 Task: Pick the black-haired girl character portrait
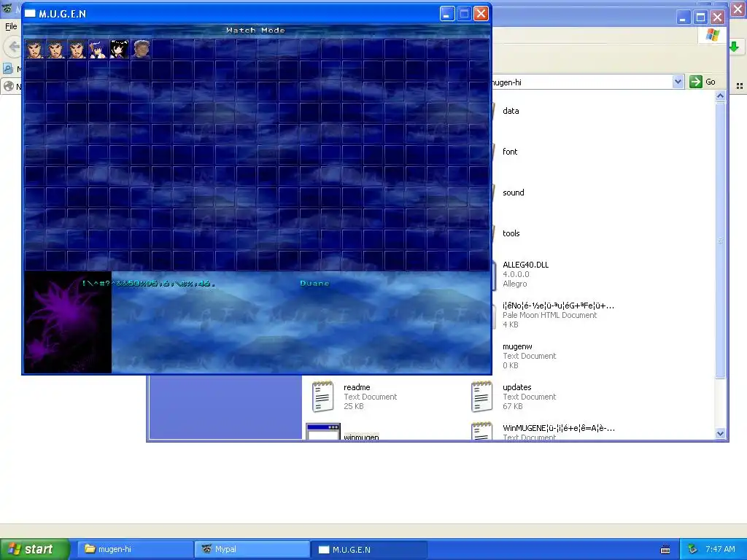(x=119, y=49)
